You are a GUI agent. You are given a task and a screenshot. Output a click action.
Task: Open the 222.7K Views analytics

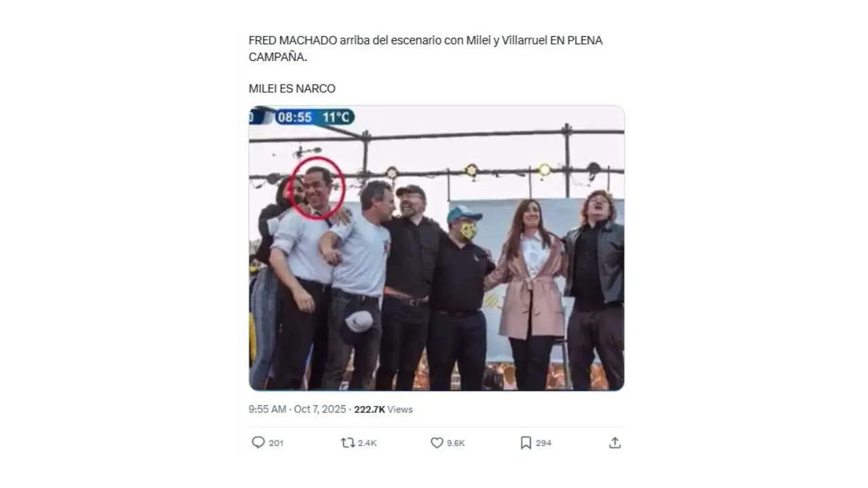point(383,409)
